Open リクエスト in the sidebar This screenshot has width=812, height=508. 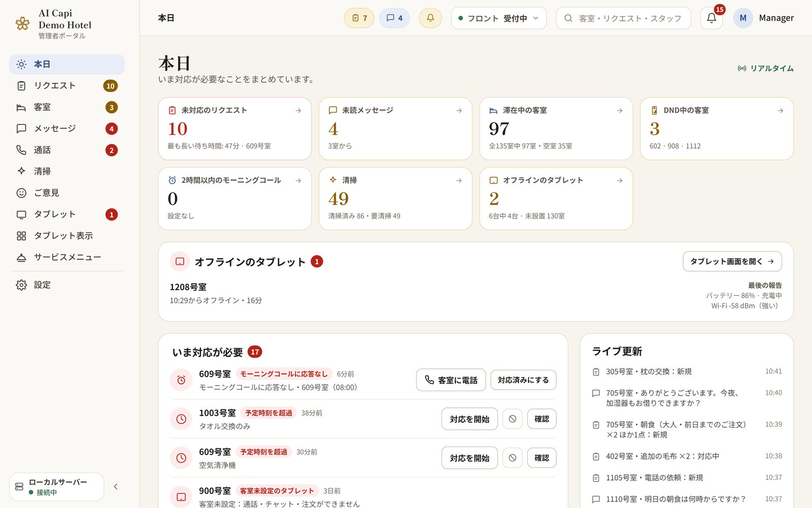pos(67,86)
